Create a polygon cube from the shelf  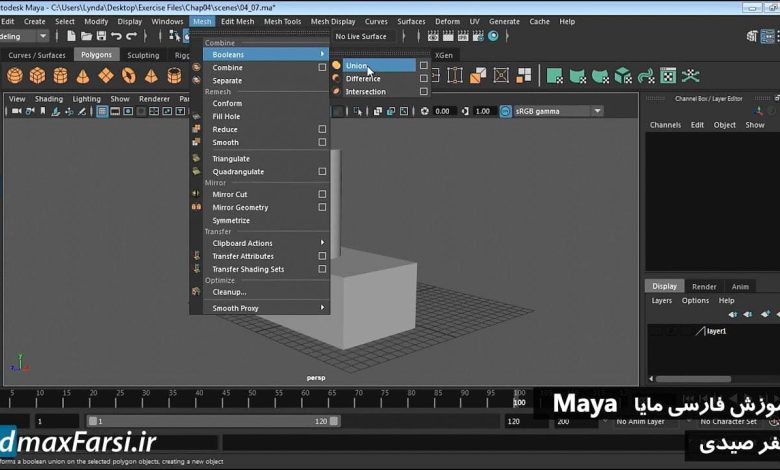coord(37,75)
